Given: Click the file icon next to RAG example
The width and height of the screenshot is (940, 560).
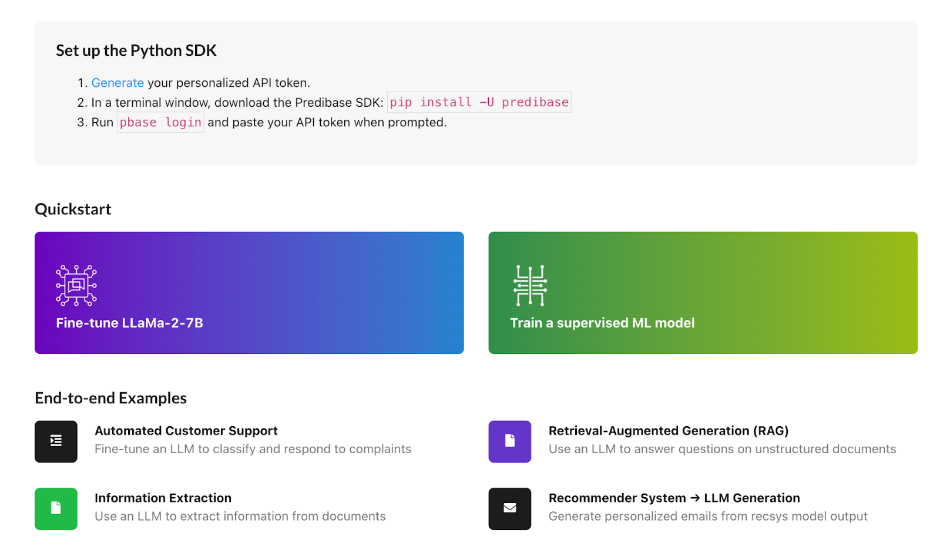Looking at the screenshot, I should click(509, 441).
